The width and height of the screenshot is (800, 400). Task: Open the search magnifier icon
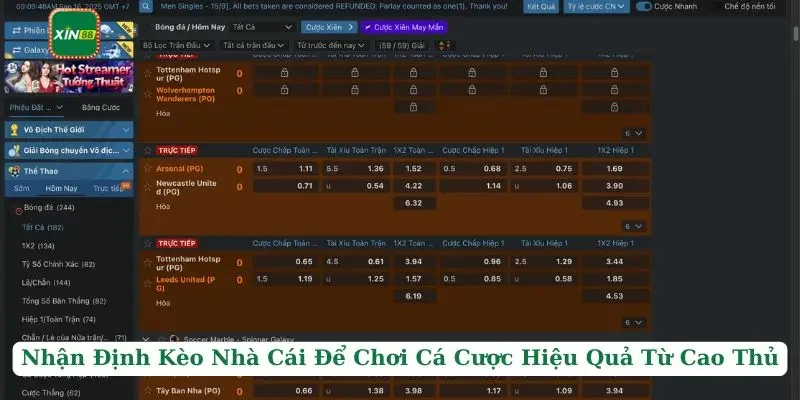146,6
